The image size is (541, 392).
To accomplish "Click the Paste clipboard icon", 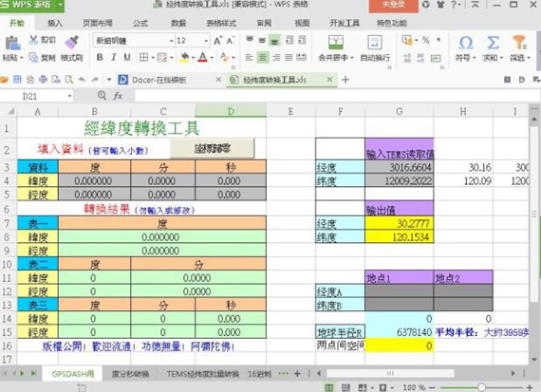I will point(12,44).
